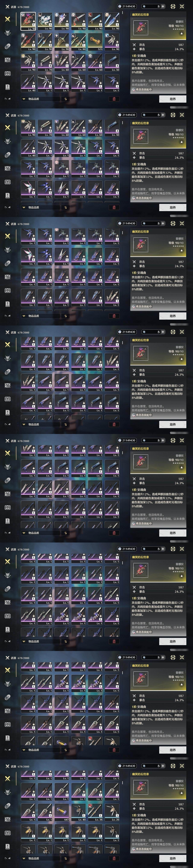Open the Echoes mask tab in topmost sidebar
This screenshot has height=868, width=193.
7,33
